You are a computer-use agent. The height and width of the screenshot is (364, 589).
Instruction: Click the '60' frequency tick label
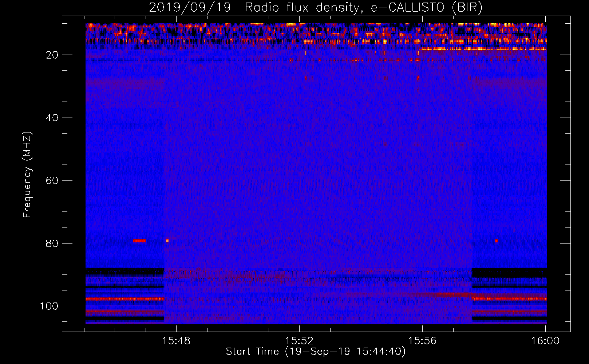click(x=52, y=181)
